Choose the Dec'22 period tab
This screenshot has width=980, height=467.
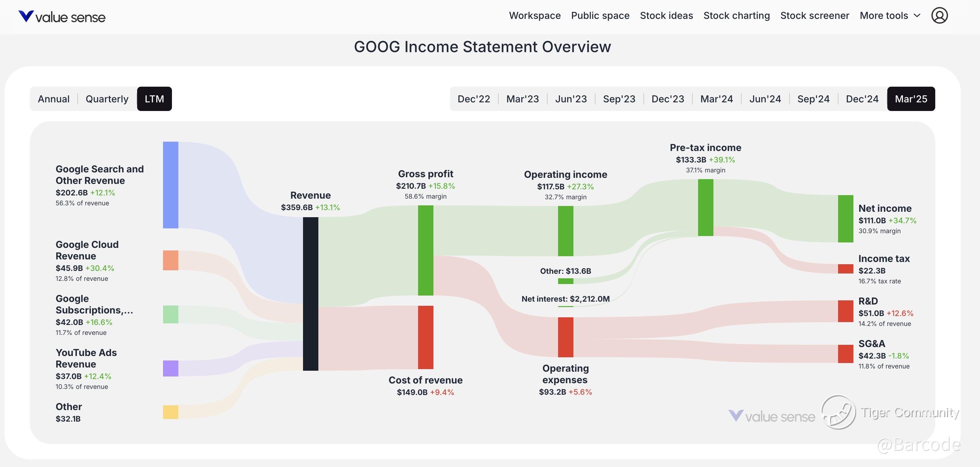tap(474, 99)
